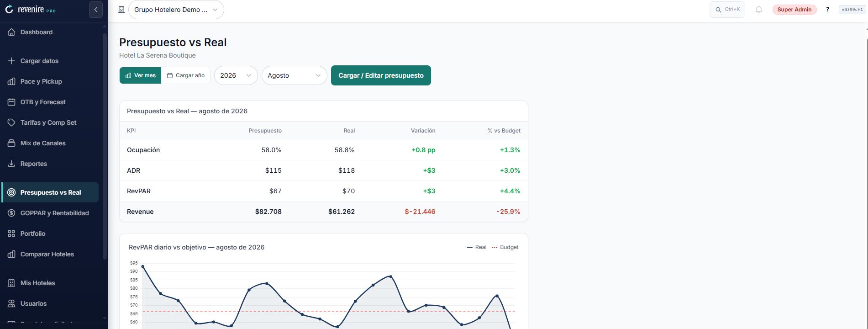Click the Pace y Pickup chart icon
The image size is (868, 329).
point(11,81)
